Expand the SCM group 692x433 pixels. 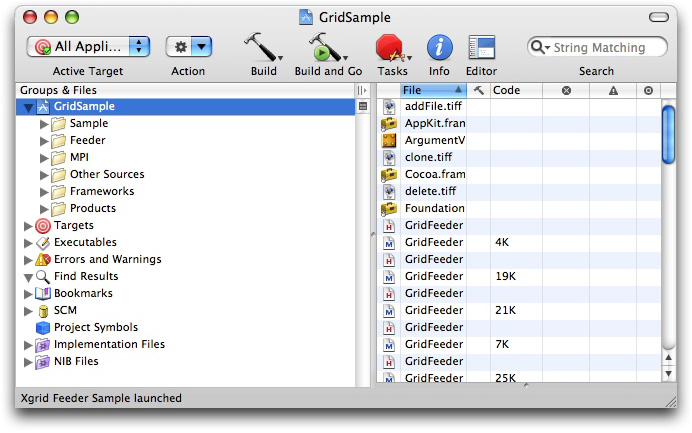pyautogui.click(x=28, y=311)
